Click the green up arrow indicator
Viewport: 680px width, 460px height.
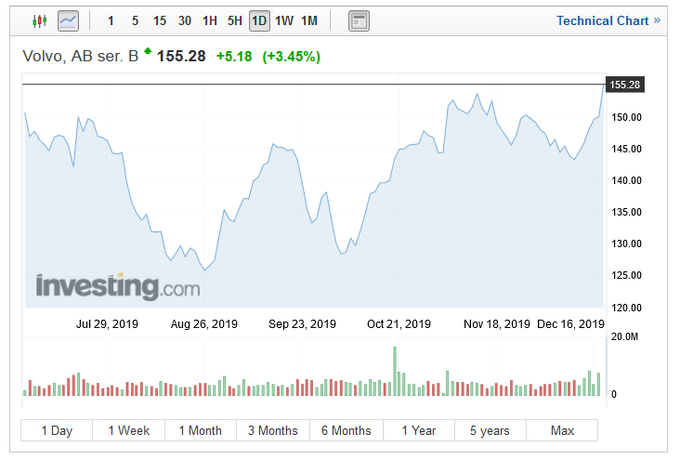pos(148,51)
